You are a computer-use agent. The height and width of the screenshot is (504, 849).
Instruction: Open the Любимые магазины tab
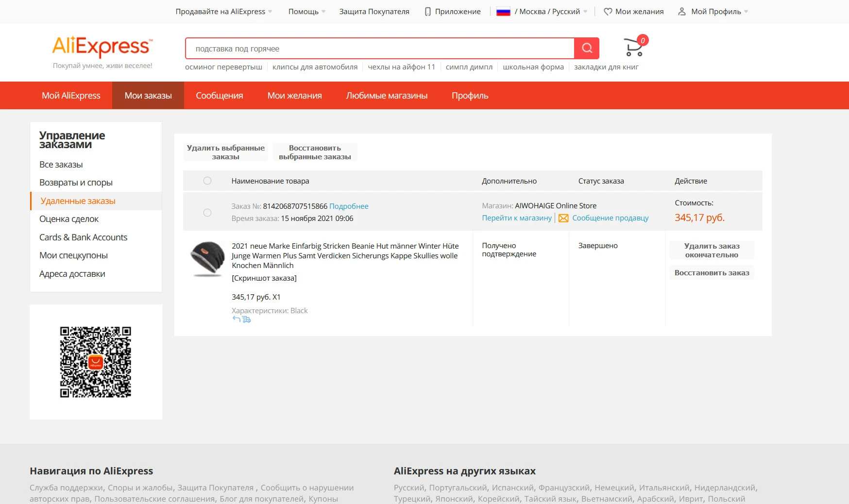[x=387, y=96]
